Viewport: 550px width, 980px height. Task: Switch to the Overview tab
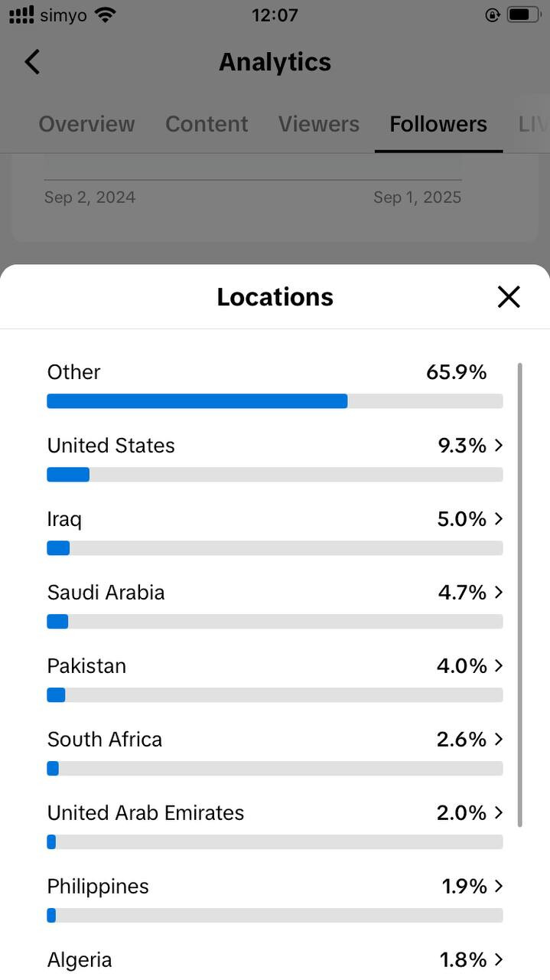click(86, 124)
